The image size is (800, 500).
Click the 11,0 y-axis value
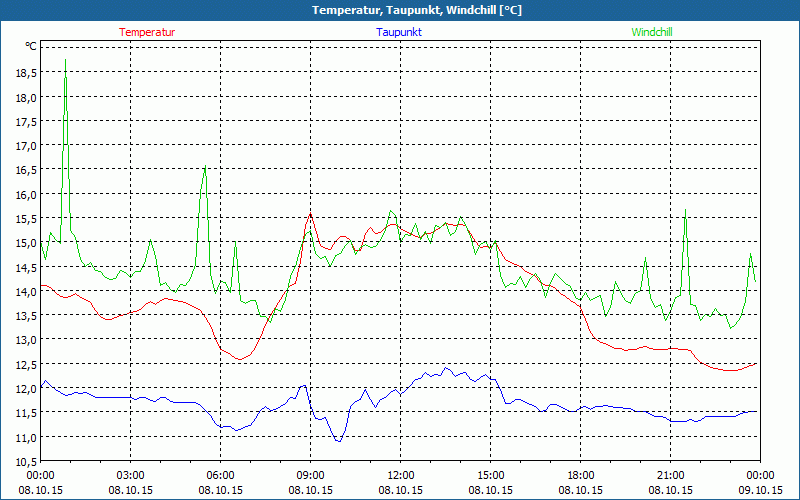pos(27,438)
